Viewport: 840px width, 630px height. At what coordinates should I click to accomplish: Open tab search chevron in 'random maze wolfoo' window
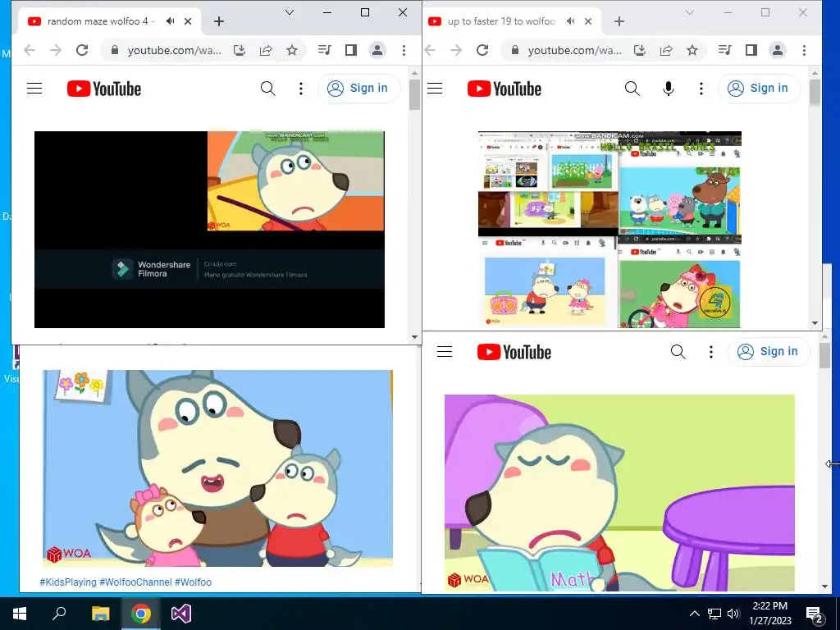[290, 12]
